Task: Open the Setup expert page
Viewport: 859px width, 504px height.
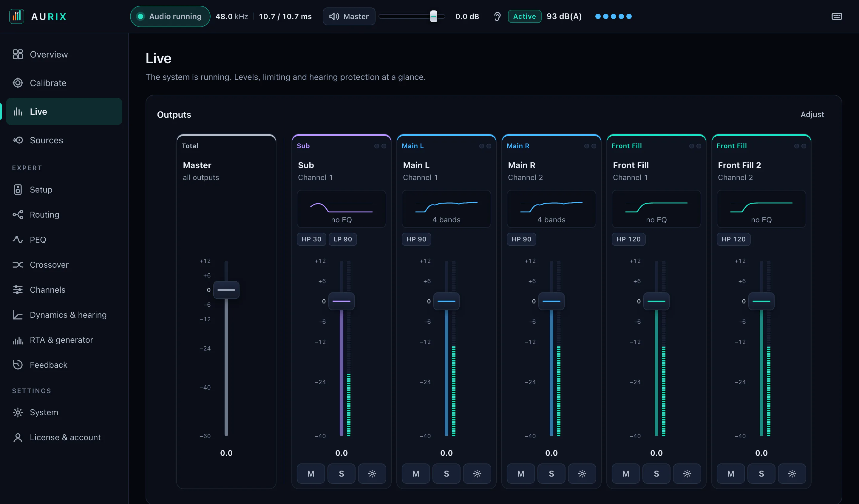Action: 64,190
